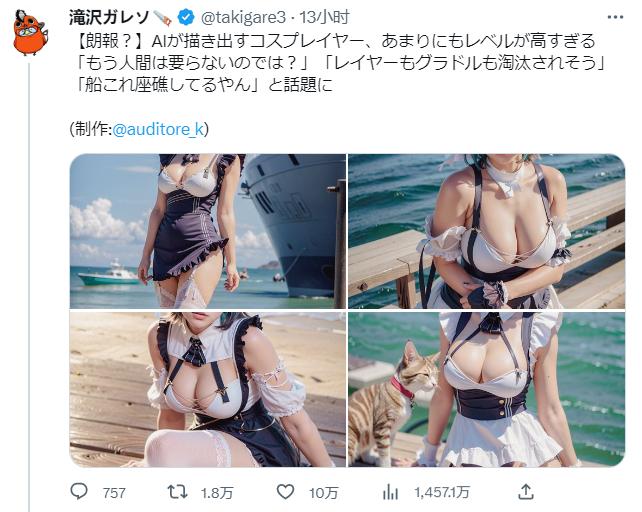The width and height of the screenshot is (642, 512).
Task: Open the @takigare3 handle link
Action: tap(243, 18)
